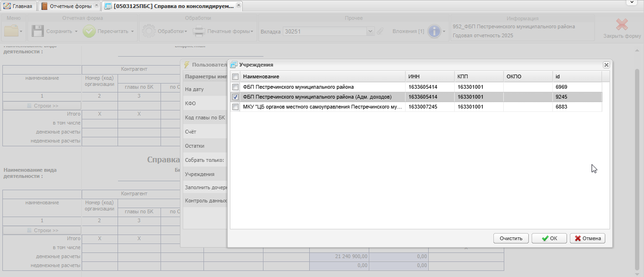Expand the information icon dropdown arrow

444,32
